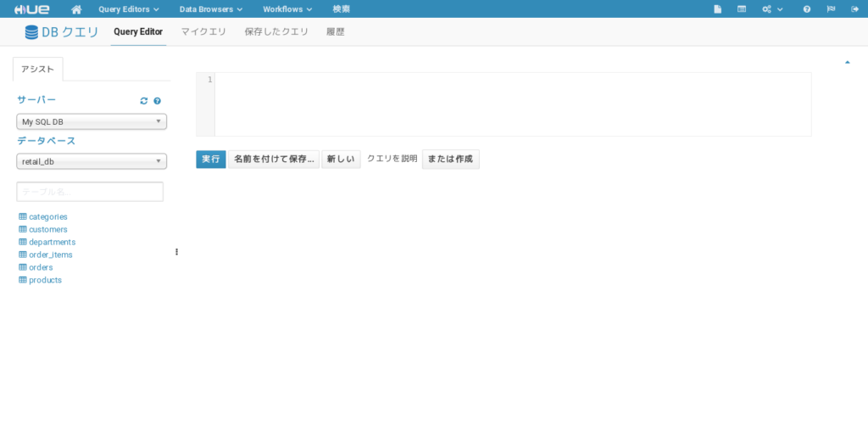Open the admin cogs menu

tap(772, 9)
